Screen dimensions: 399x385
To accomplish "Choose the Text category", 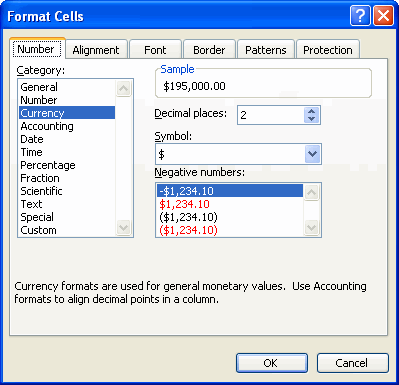I will pos(67,204).
